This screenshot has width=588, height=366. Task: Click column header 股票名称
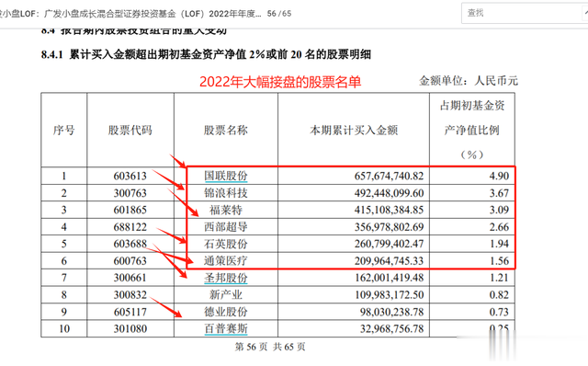click(226, 131)
